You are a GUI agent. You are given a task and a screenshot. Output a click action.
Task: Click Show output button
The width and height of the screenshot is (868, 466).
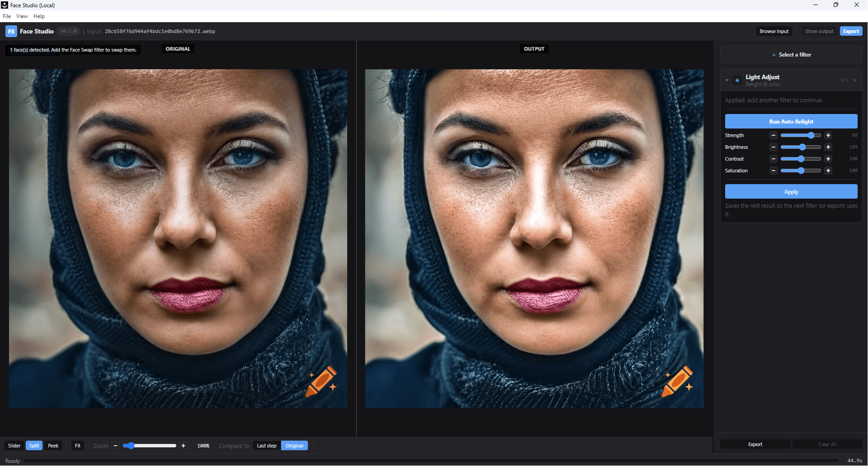[x=819, y=31]
